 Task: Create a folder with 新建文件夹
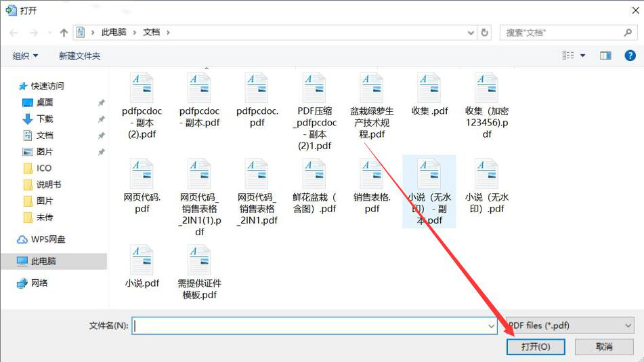pos(79,56)
